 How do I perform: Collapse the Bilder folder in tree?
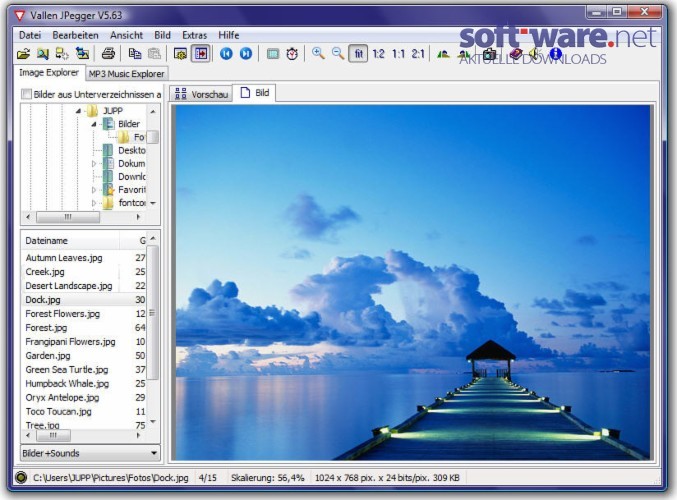pyautogui.click(x=94, y=124)
